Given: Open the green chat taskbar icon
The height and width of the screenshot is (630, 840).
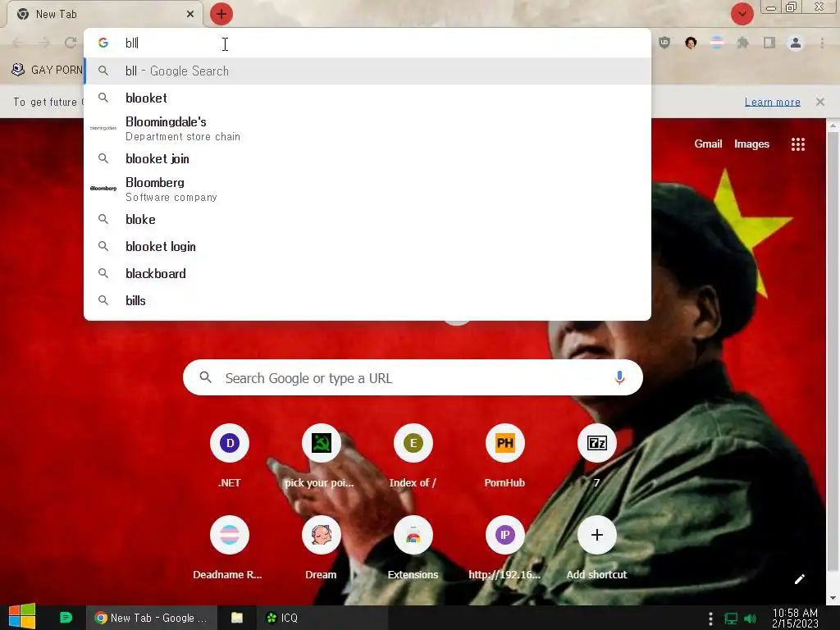Looking at the screenshot, I should click(66, 618).
